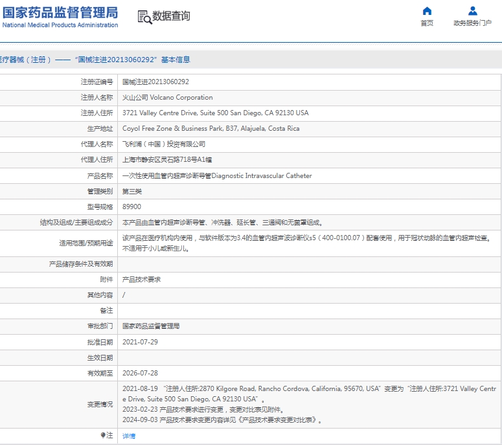Click the 产品名称 row label

point(100,175)
